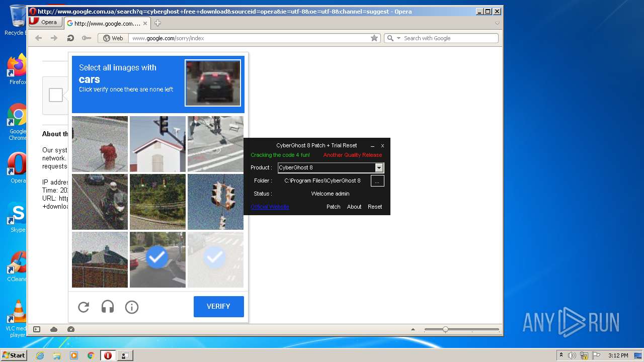Open zoom options arrow near slider

(x=413, y=329)
